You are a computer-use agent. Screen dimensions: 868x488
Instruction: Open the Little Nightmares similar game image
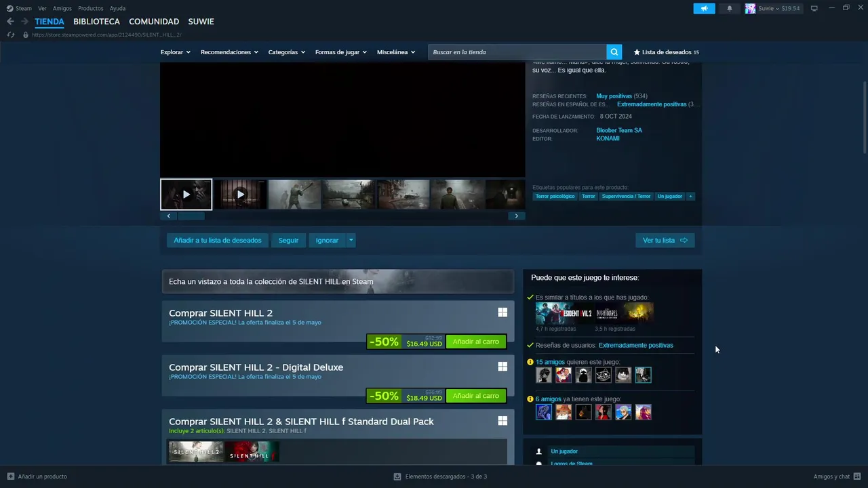point(625,313)
